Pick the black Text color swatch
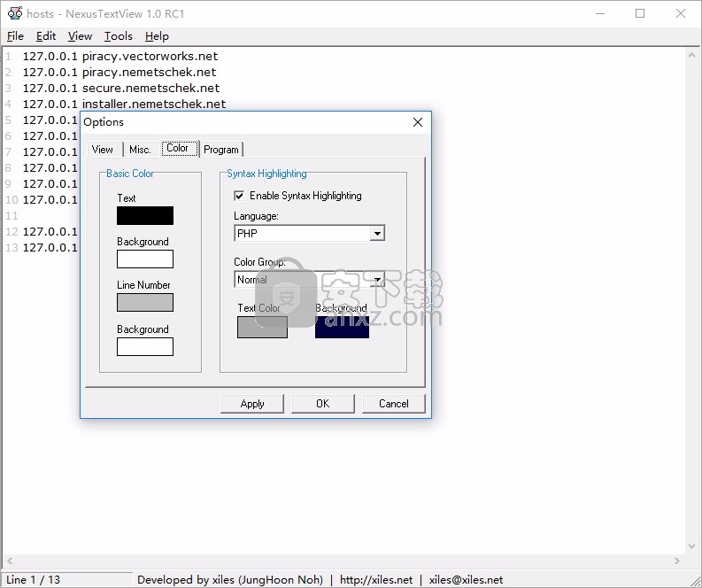Screen dimensions: 702x588 [145, 215]
